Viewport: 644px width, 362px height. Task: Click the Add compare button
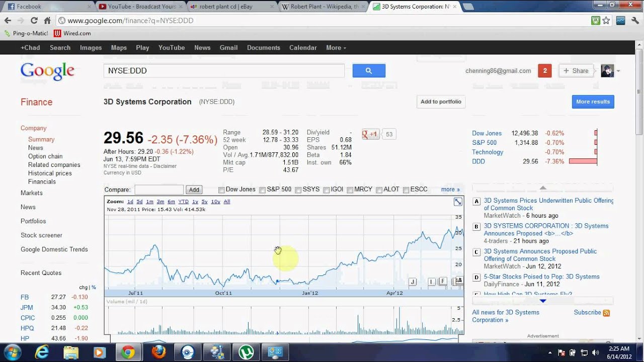click(x=194, y=190)
